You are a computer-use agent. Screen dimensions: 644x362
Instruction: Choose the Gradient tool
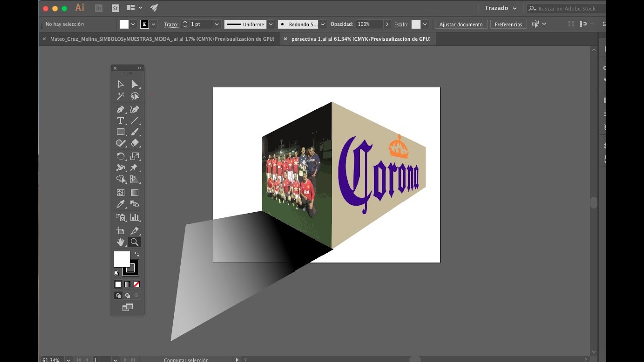click(x=134, y=193)
